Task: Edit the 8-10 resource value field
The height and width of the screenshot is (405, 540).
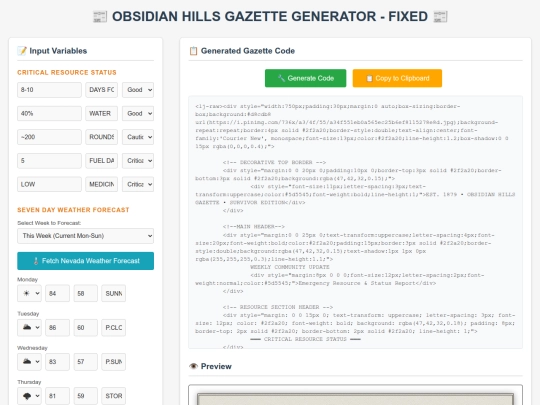Action: 49,90
